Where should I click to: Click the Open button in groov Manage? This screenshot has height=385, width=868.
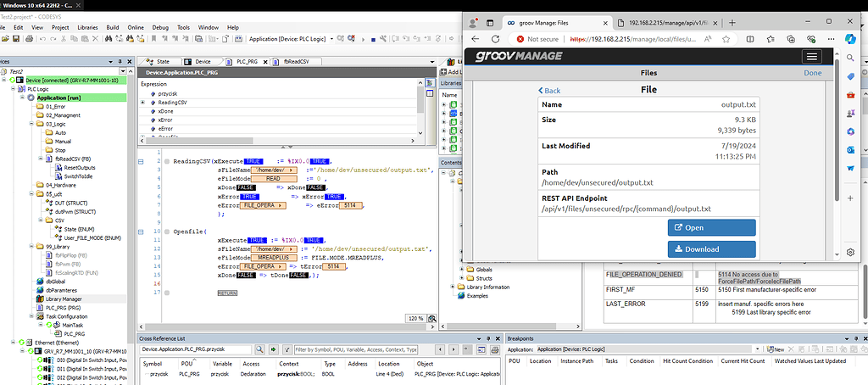point(711,227)
